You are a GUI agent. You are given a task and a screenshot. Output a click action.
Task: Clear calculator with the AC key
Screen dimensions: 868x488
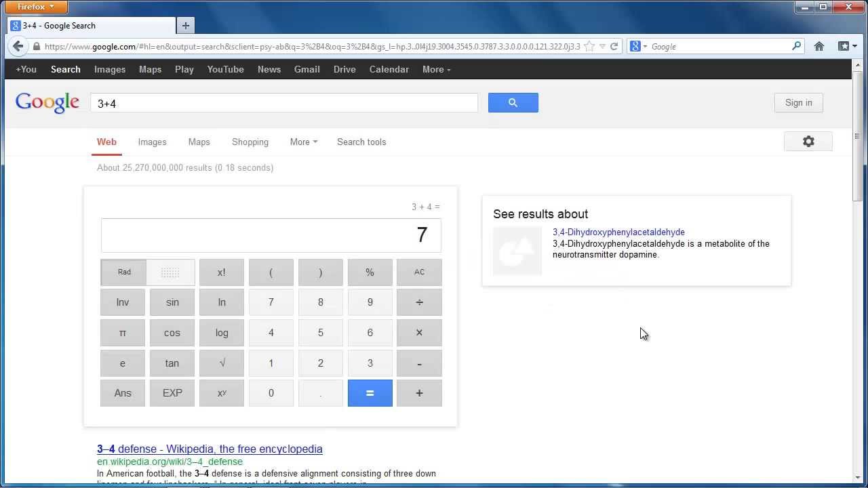click(419, 272)
